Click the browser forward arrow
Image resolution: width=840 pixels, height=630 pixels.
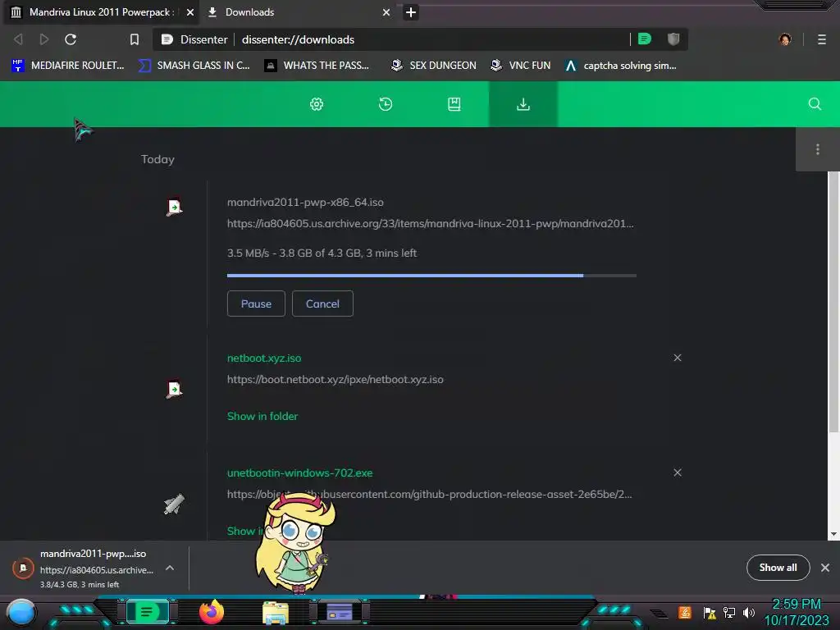(44, 39)
